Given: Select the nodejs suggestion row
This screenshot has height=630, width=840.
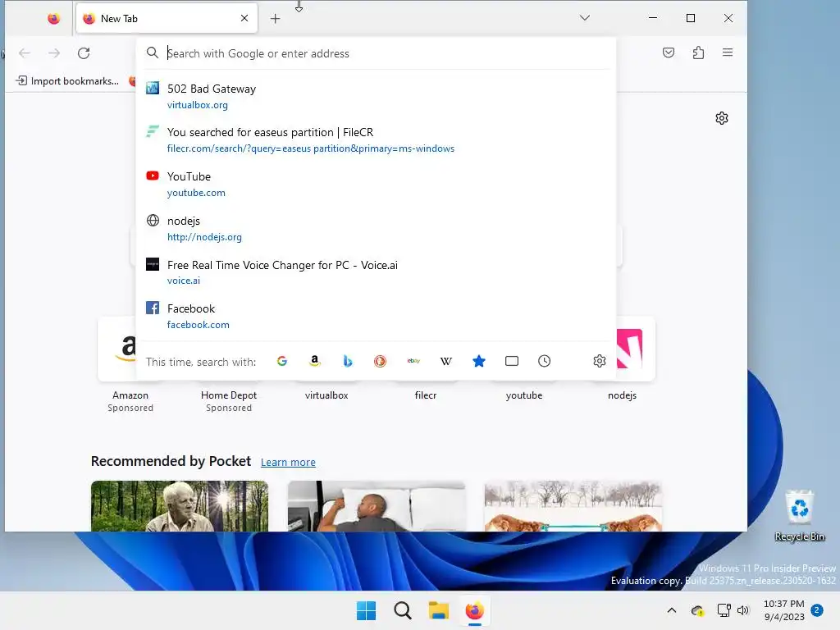Looking at the screenshot, I should point(376,228).
